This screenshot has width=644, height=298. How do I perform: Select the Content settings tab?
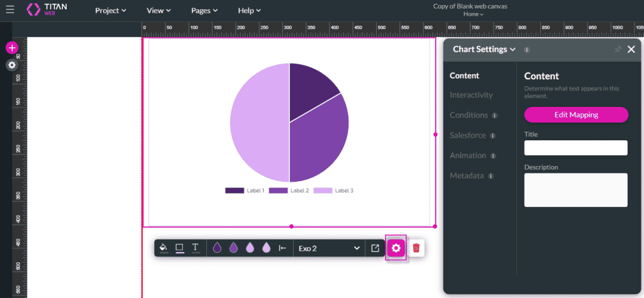tap(465, 75)
